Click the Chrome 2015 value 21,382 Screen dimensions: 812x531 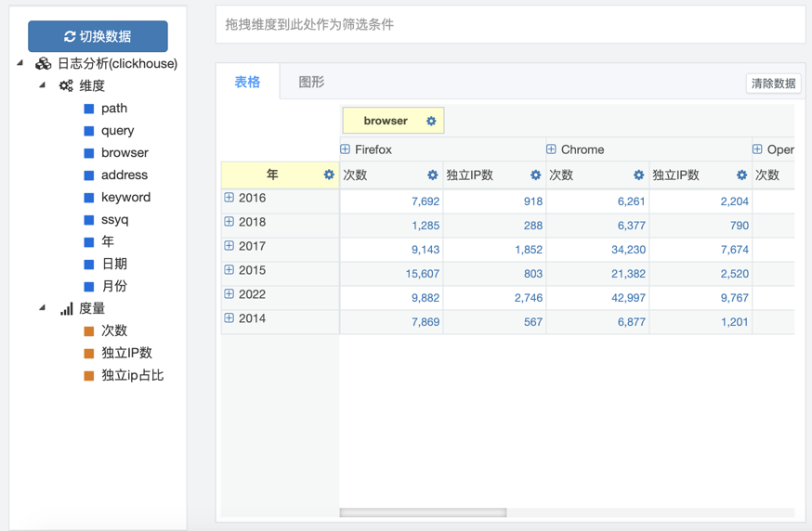(x=628, y=274)
